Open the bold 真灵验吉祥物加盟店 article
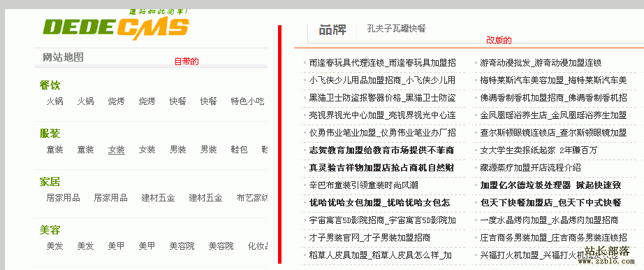644x270 pixels. (381, 168)
